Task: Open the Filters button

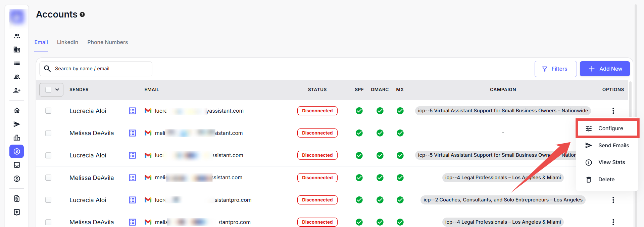Action: [x=555, y=69]
